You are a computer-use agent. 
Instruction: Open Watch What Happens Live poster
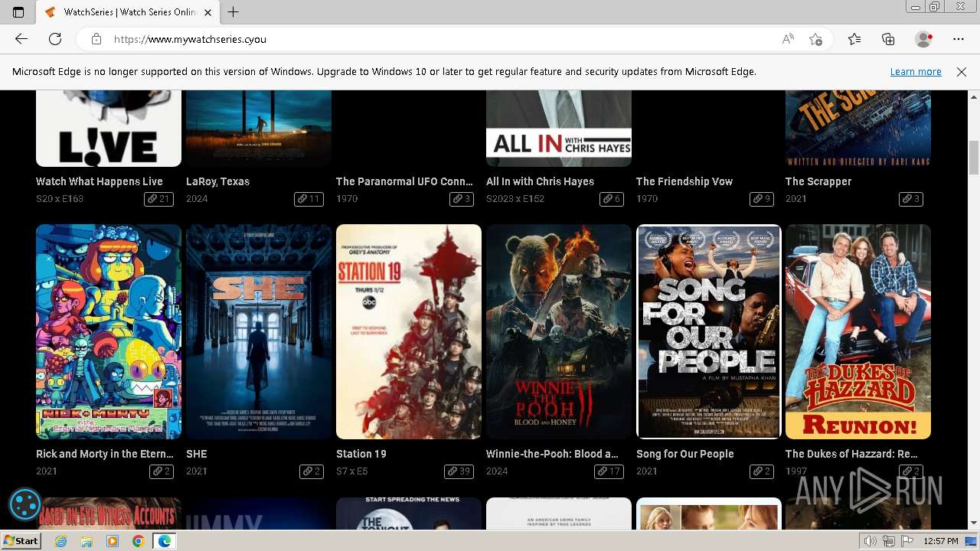pos(109,129)
